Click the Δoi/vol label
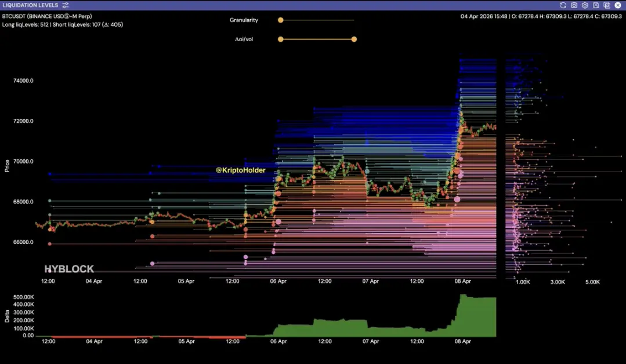This screenshot has width=626, height=364. pos(244,39)
